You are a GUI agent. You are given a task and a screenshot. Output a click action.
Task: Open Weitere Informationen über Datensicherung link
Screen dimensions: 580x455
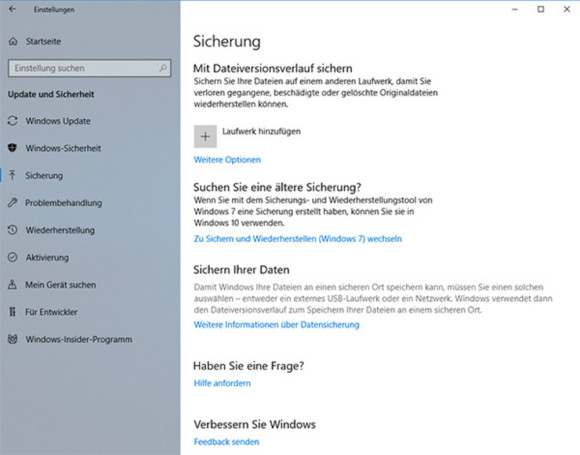(276, 325)
